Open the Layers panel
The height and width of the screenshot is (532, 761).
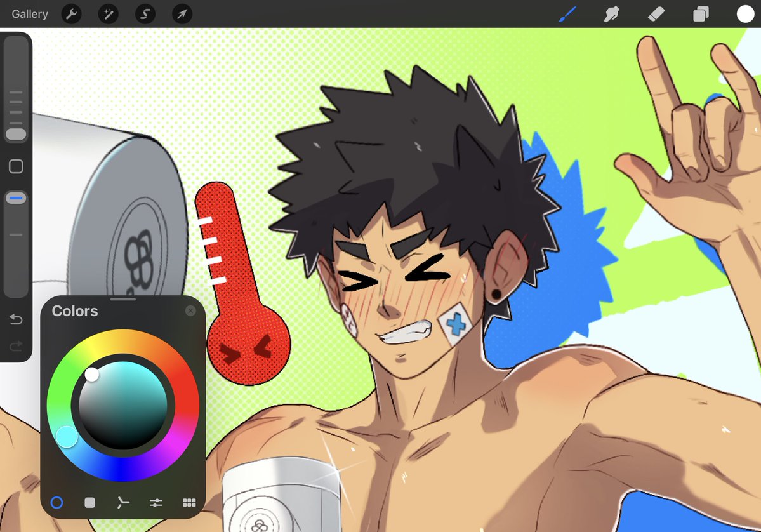700,14
